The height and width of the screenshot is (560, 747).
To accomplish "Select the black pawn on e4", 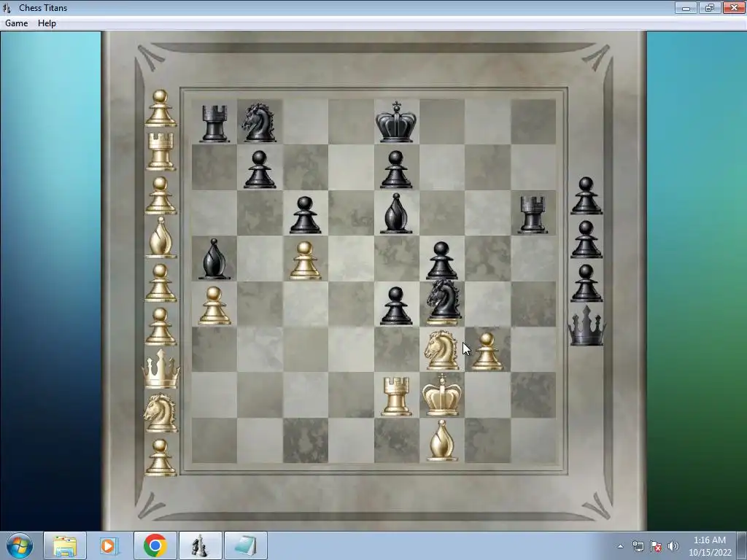I will [x=396, y=306].
